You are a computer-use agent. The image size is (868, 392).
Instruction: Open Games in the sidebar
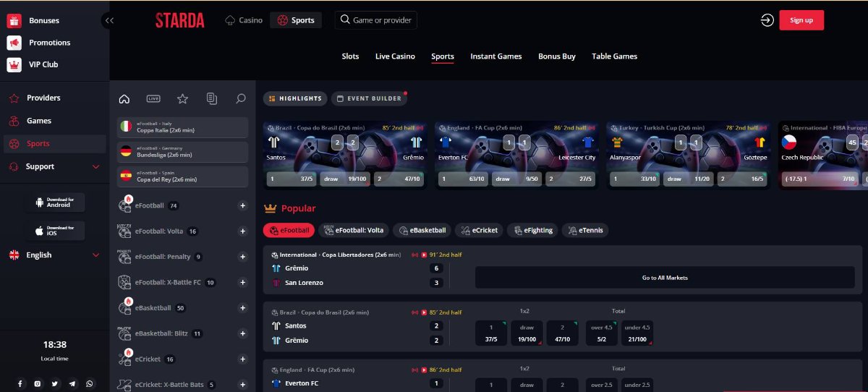click(39, 121)
